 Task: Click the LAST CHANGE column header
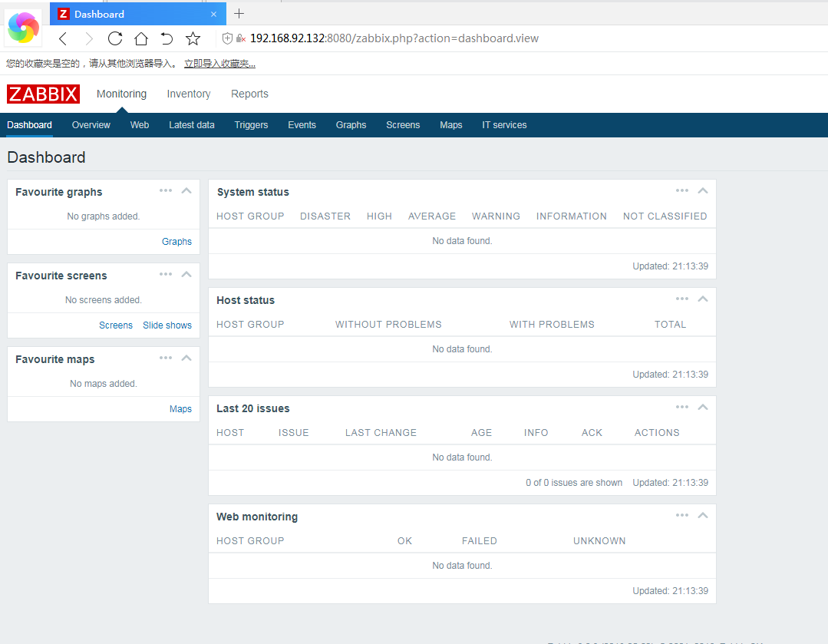tap(381, 433)
